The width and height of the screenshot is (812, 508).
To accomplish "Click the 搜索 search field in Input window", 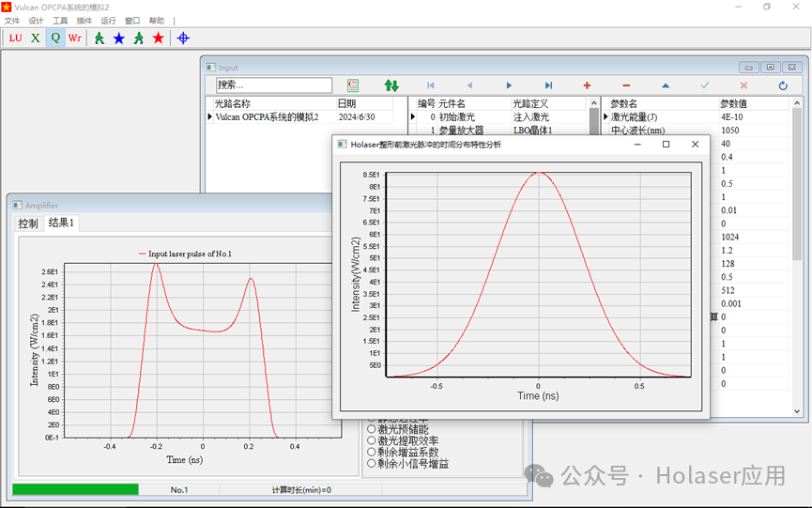I will click(274, 85).
